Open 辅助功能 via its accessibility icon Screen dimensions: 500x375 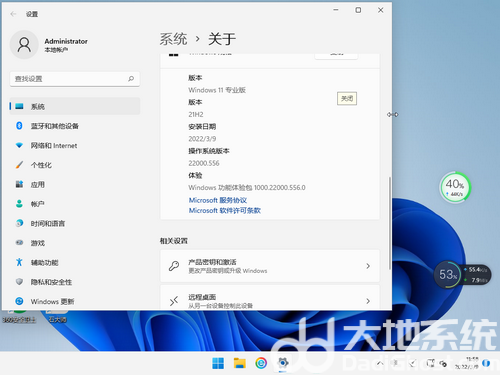tap(19, 262)
